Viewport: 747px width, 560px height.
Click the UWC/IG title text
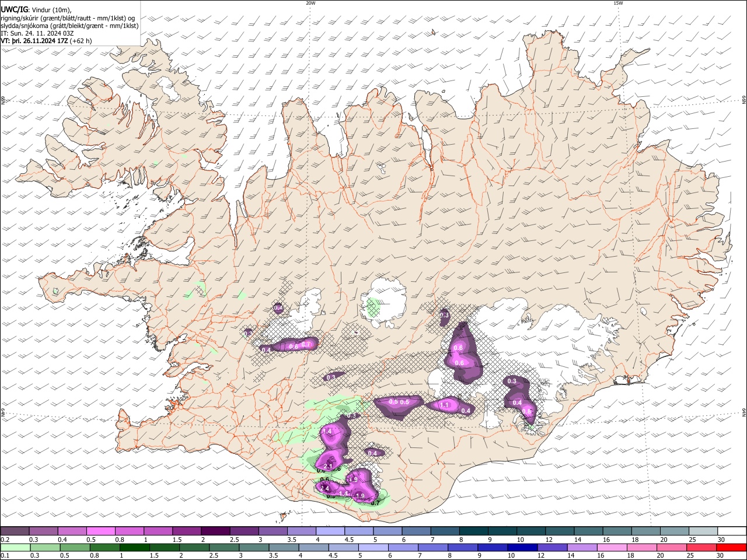(14, 9)
